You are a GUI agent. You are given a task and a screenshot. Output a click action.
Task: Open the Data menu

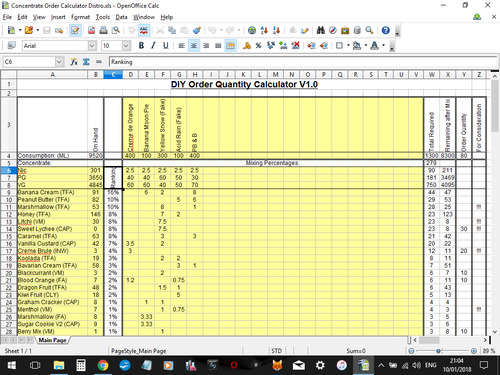tap(121, 17)
